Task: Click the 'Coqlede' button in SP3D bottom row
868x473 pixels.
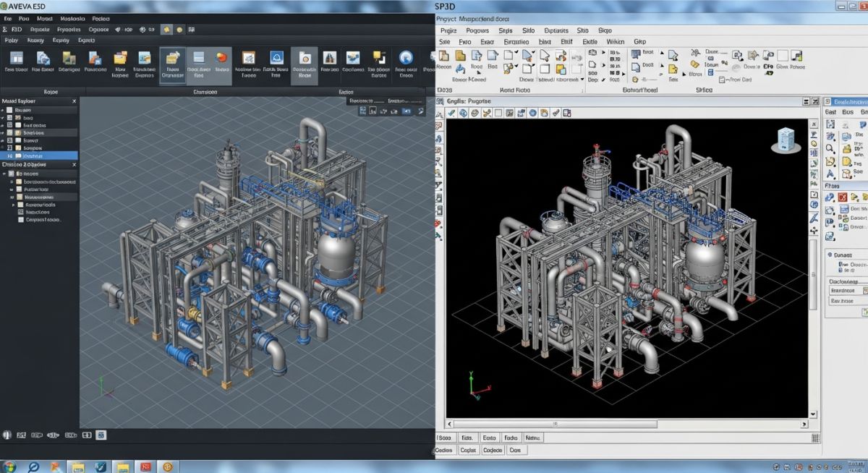Action: pos(493,450)
